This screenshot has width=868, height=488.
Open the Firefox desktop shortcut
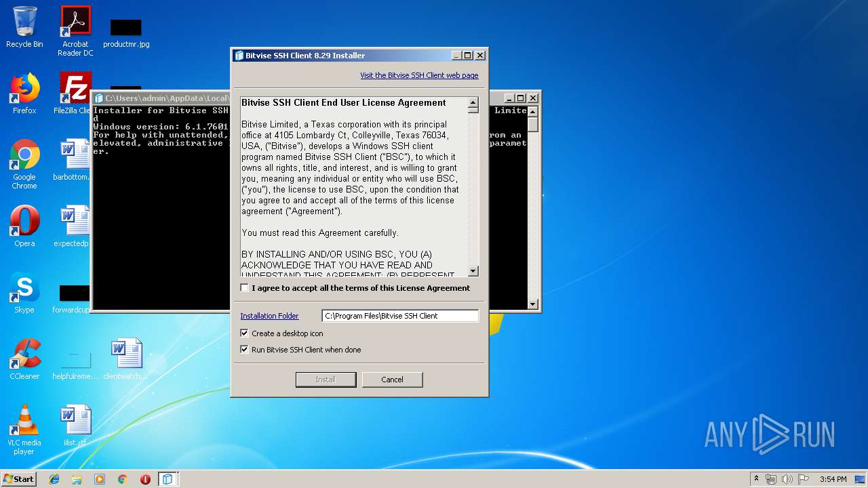[x=24, y=94]
